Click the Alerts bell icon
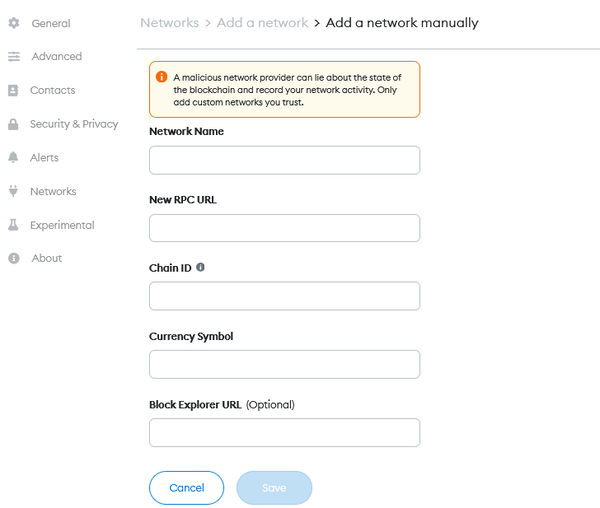This screenshot has width=600, height=508. (x=14, y=158)
